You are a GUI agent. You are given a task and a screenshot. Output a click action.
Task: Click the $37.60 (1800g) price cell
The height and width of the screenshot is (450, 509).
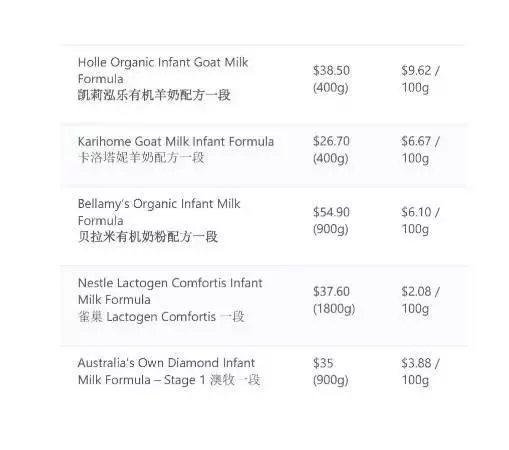(334, 300)
